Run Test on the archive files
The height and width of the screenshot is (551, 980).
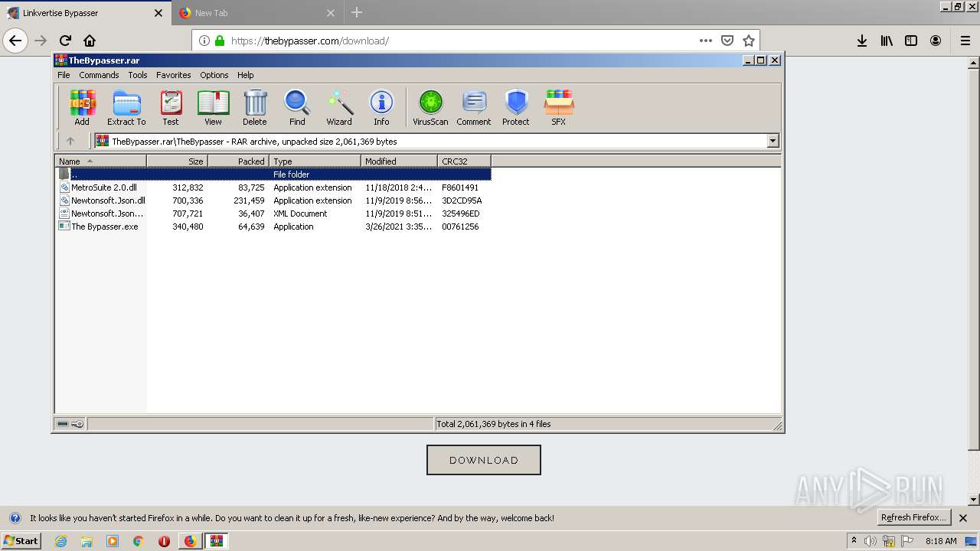click(x=171, y=107)
